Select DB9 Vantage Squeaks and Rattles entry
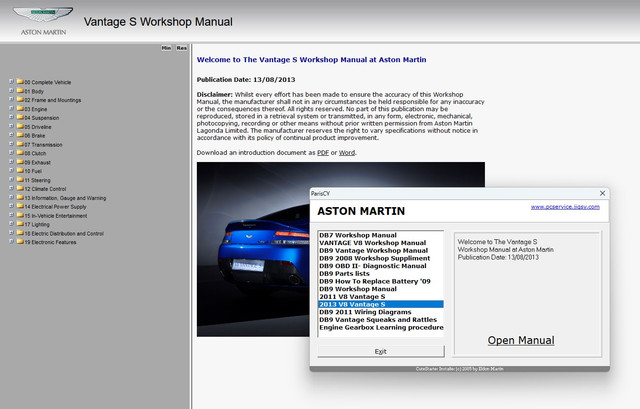640x409 pixels. (x=380, y=320)
